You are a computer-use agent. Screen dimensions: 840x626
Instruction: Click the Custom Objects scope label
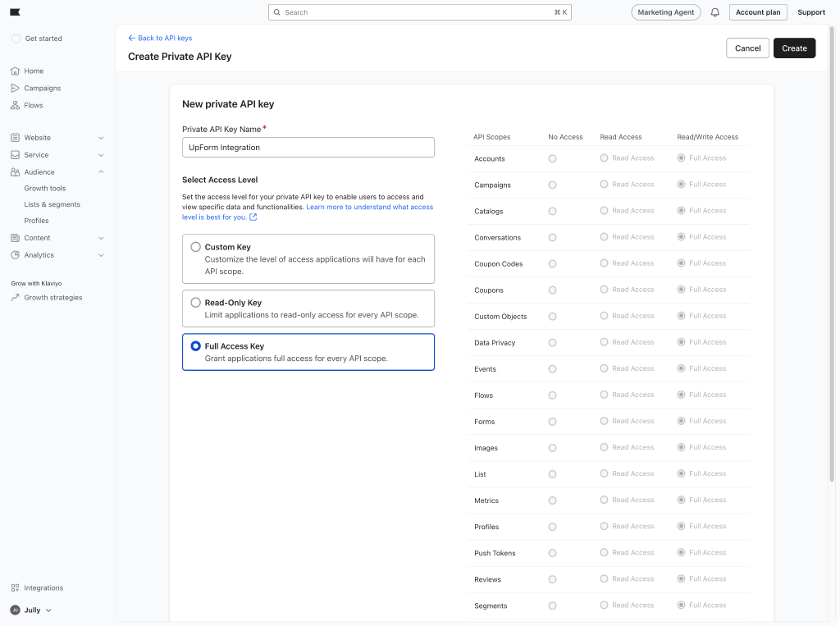coord(500,316)
